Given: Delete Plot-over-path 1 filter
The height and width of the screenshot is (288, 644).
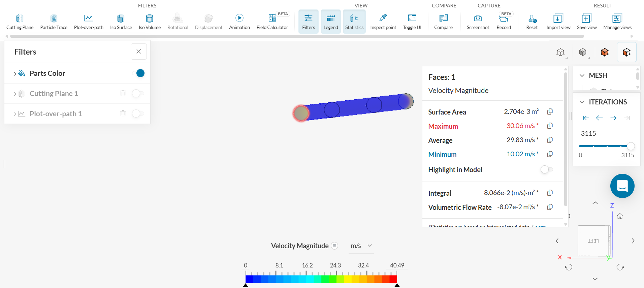Looking at the screenshot, I should pos(123,113).
